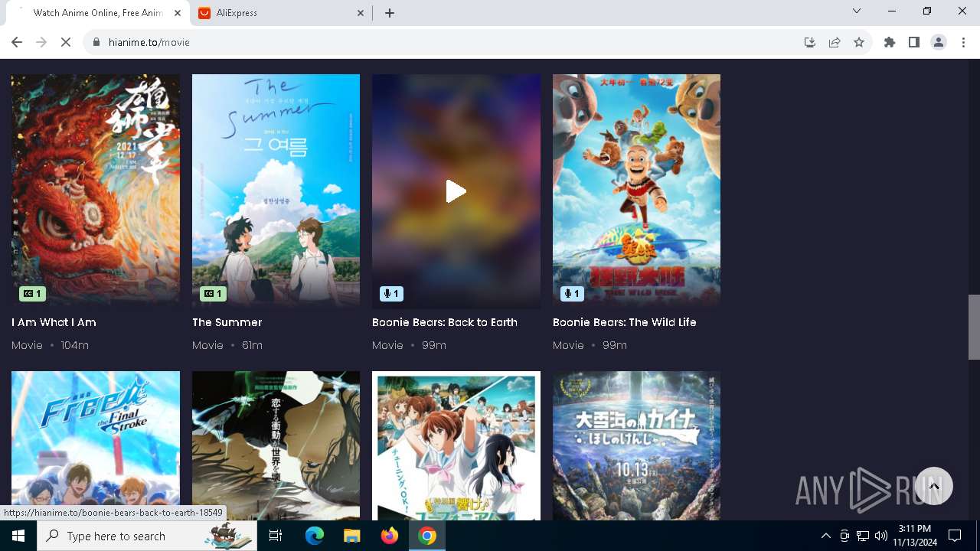
Task: Click the site info lock icon
Action: pyautogui.click(x=96, y=42)
